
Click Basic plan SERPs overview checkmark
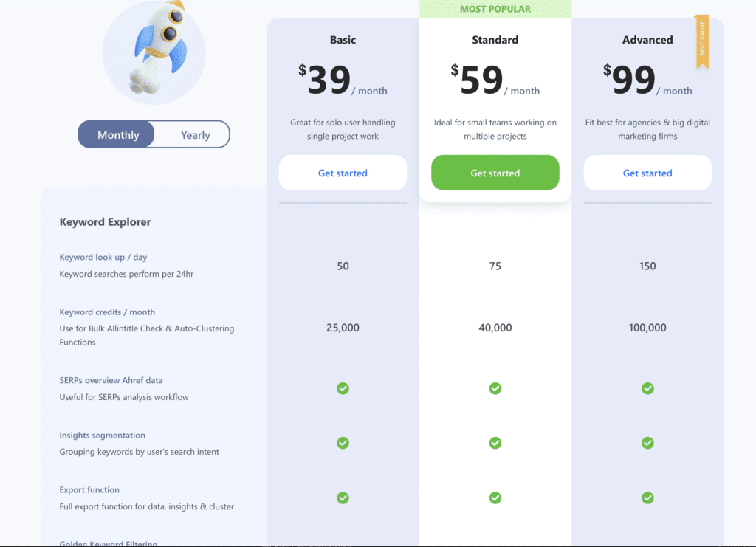click(x=343, y=388)
